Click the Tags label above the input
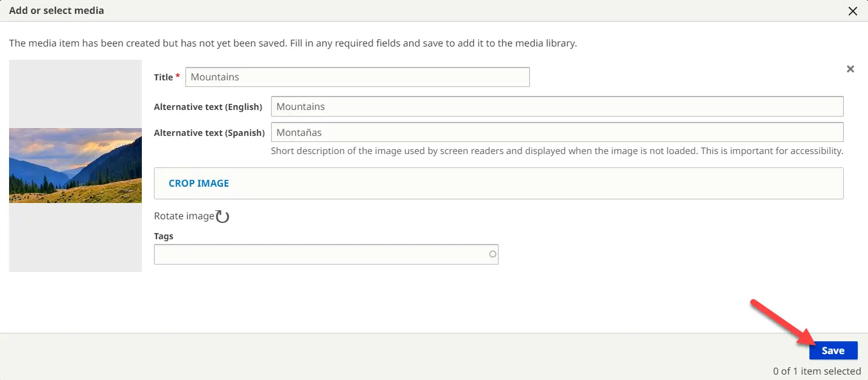 [x=164, y=236]
